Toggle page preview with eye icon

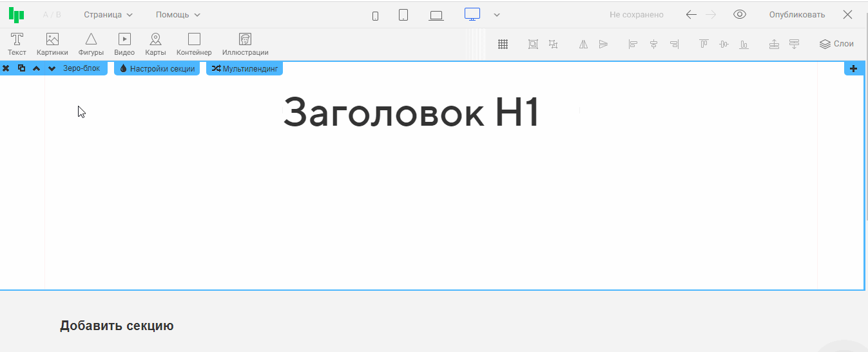740,15
